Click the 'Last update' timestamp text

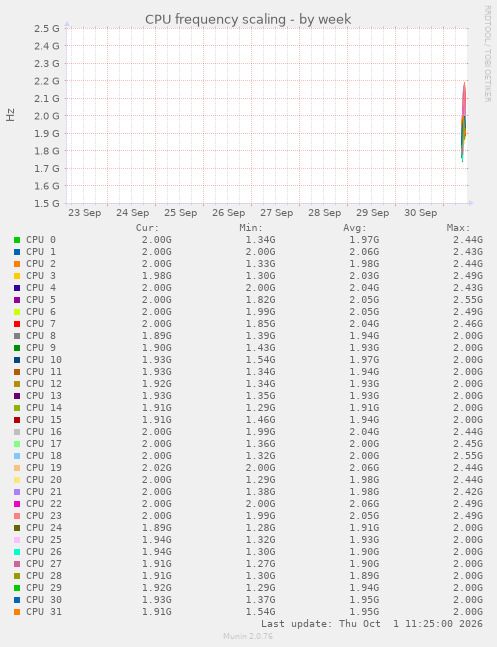point(372,623)
